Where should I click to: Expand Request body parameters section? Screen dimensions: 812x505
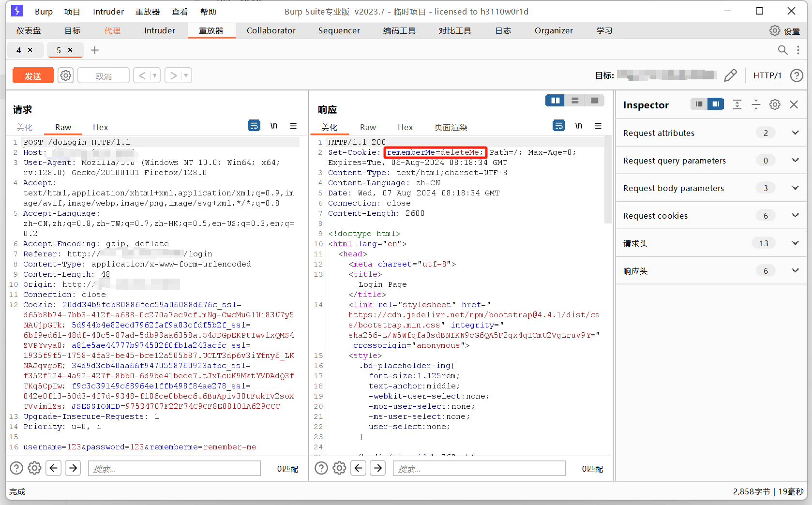tap(711, 188)
